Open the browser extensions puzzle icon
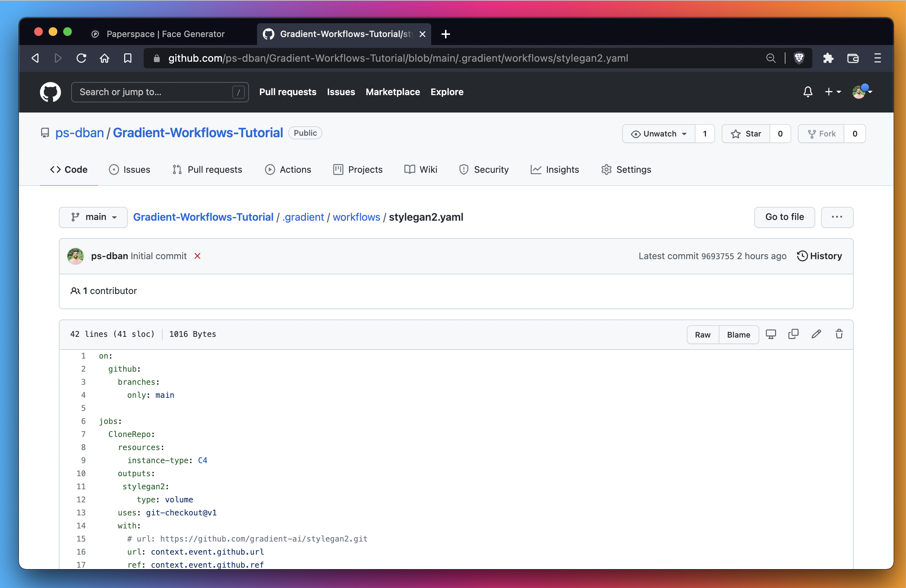 828,58
